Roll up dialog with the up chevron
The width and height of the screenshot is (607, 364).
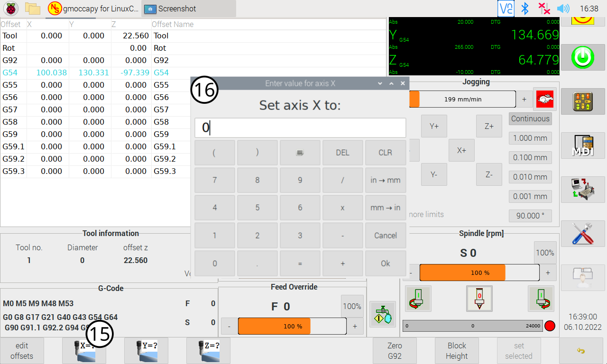(x=391, y=83)
